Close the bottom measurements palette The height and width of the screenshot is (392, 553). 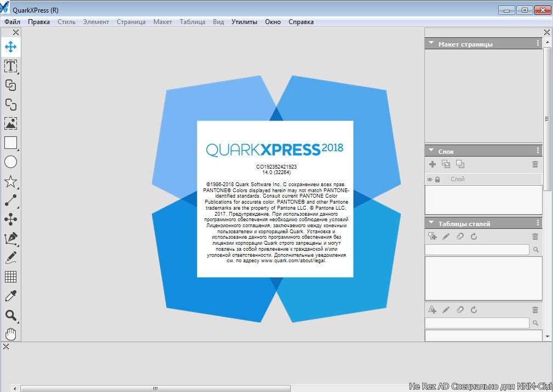coord(5,347)
